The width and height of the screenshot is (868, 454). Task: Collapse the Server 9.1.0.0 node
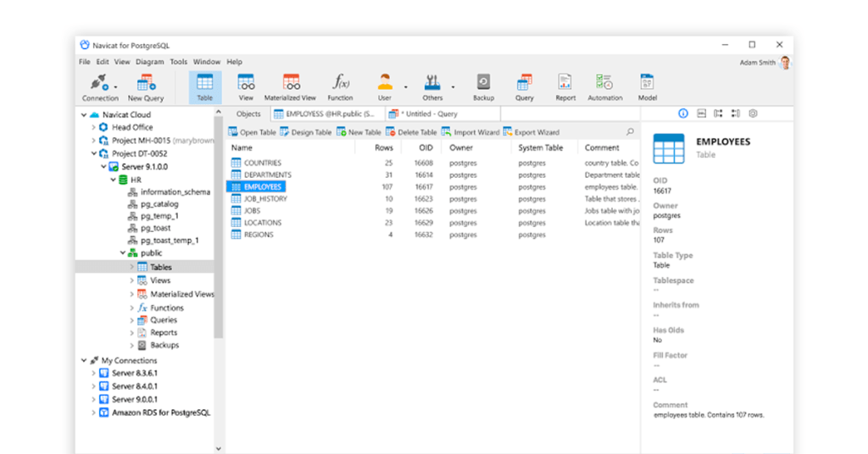[103, 167]
